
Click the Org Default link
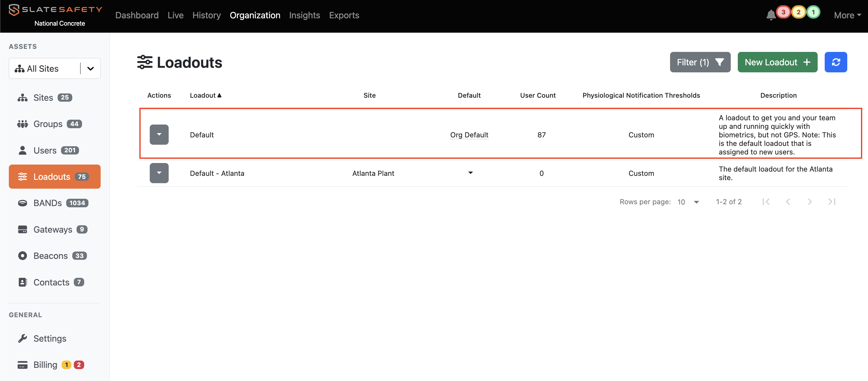coord(469,135)
